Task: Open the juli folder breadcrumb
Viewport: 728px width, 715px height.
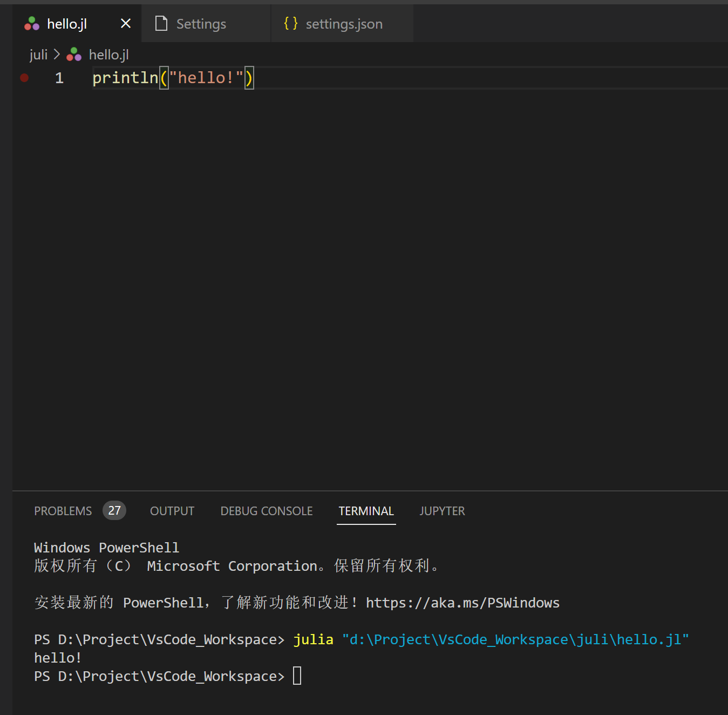Action: tap(38, 55)
